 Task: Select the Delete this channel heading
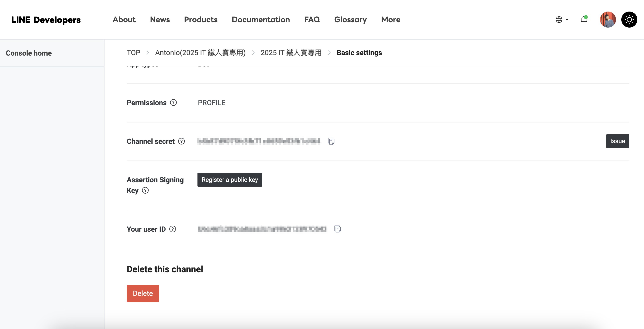click(165, 269)
